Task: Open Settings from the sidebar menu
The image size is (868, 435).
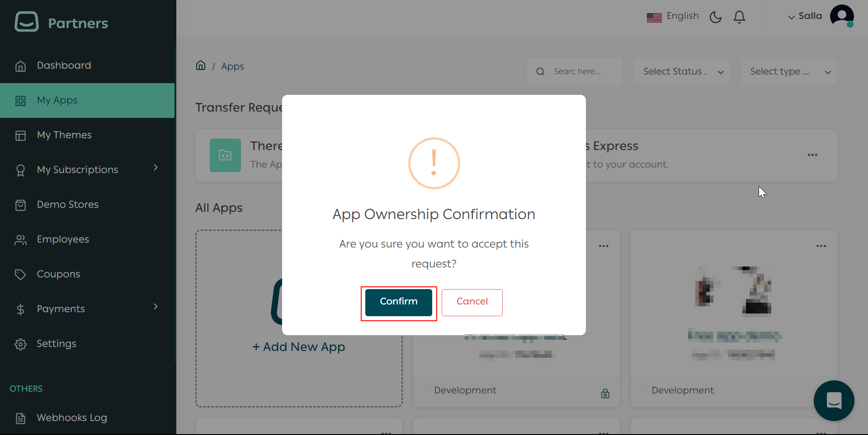Action: (56, 343)
